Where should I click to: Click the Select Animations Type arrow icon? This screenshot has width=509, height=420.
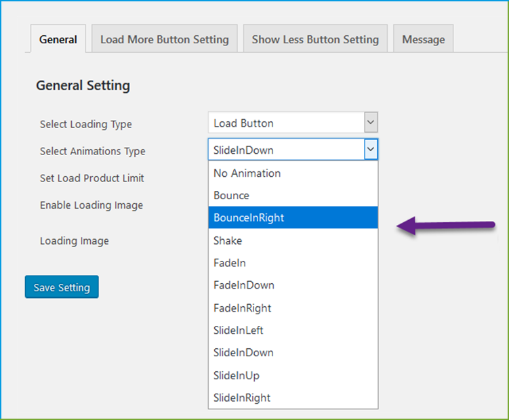coord(371,150)
